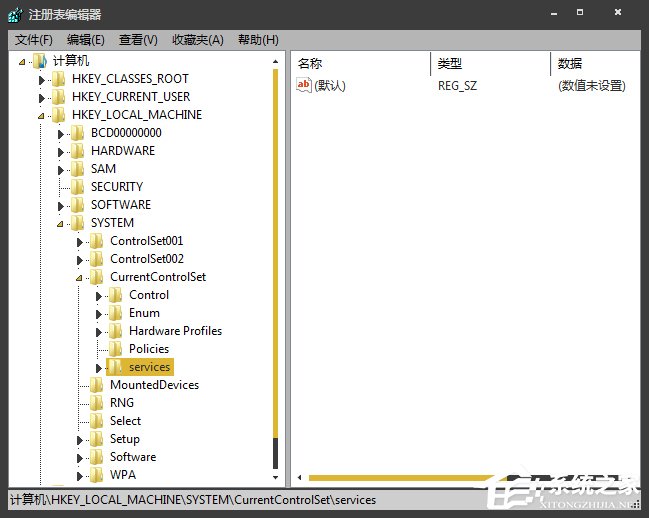Expand the services key arrow

[99, 368]
